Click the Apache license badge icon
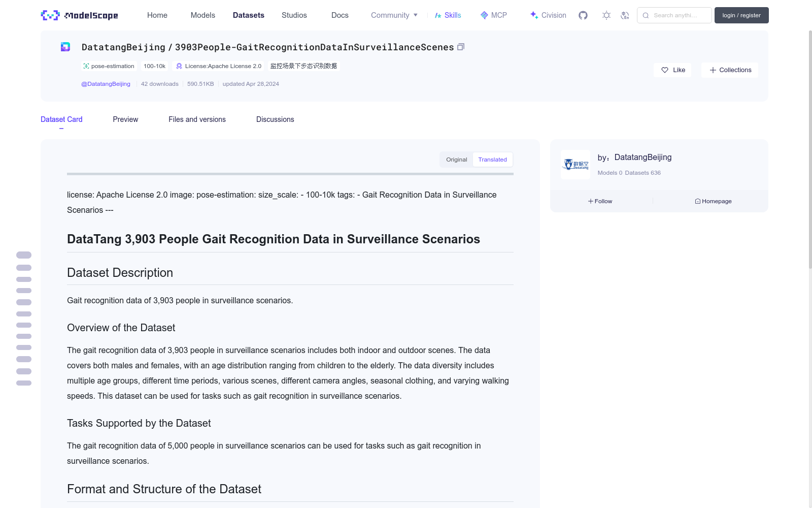This screenshot has width=812, height=508. [179, 66]
